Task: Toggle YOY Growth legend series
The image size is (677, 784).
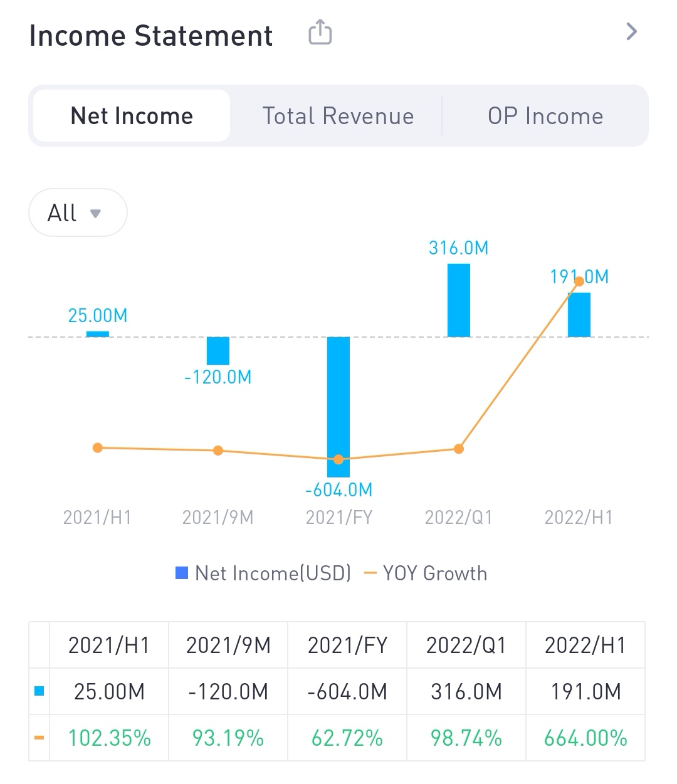Action: pyautogui.click(x=426, y=573)
